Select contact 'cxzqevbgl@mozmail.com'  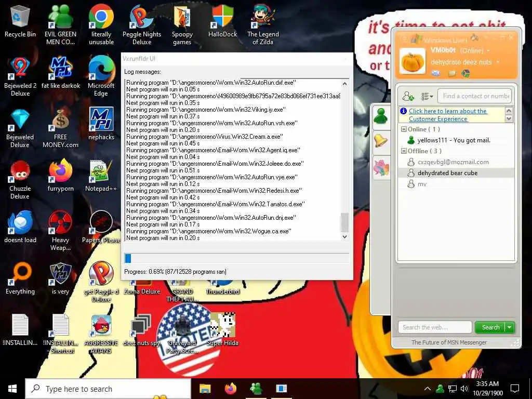point(453,162)
